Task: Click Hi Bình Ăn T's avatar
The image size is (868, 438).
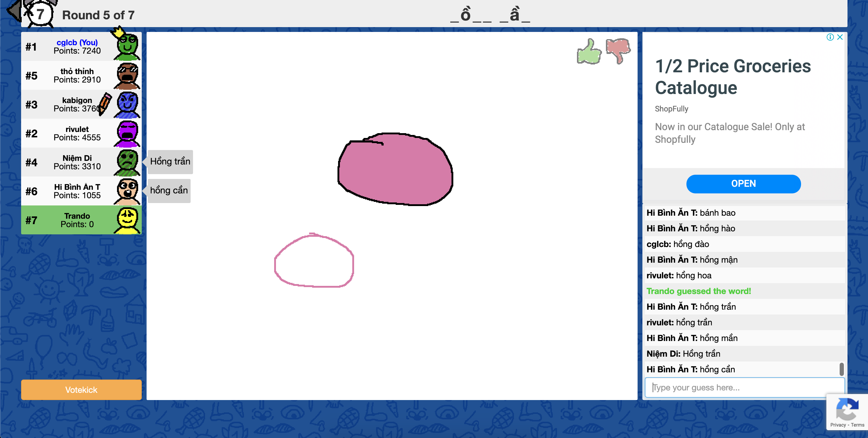Action: click(127, 191)
